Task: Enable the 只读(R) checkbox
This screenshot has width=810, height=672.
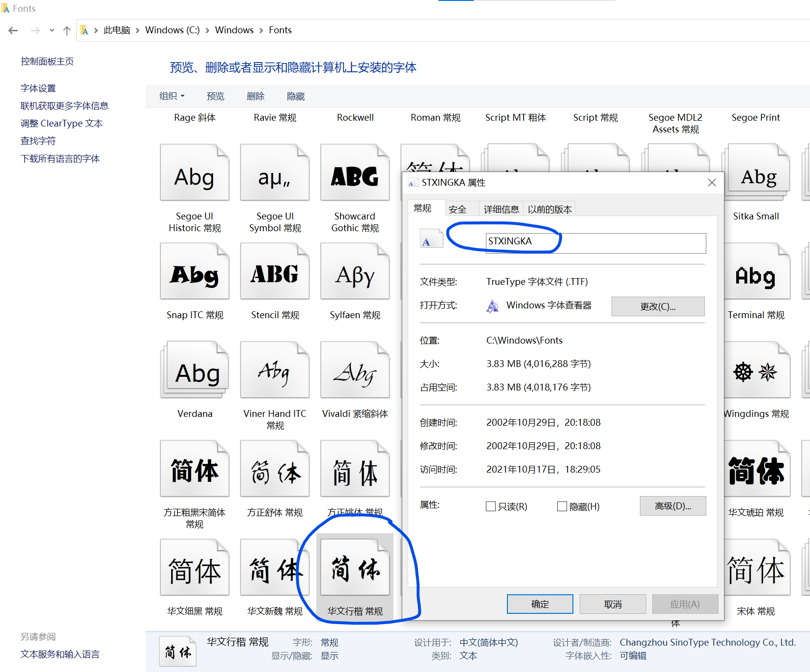Action: (x=491, y=506)
